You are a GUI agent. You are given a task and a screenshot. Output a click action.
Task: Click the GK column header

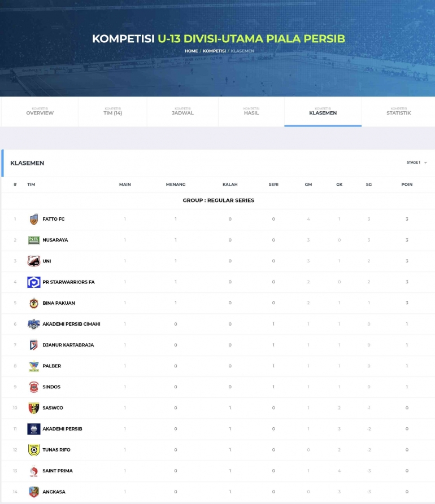point(340,185)
